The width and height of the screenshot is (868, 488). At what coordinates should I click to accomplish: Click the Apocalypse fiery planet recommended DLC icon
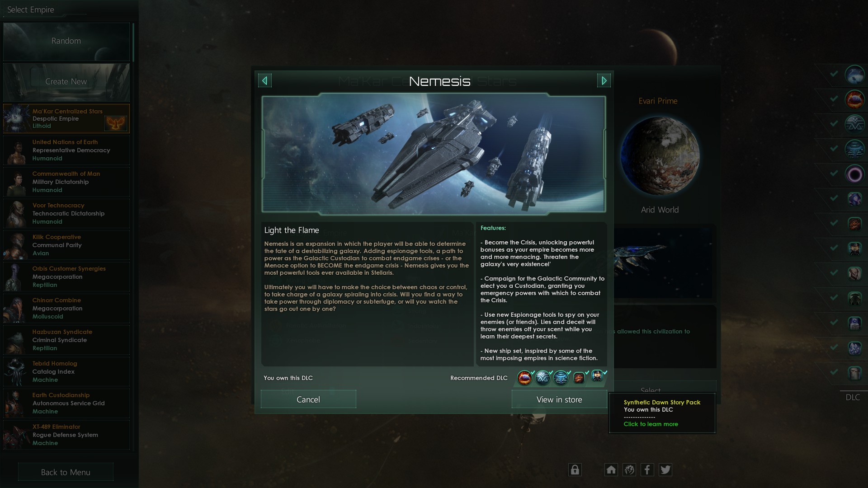point(524,377)
